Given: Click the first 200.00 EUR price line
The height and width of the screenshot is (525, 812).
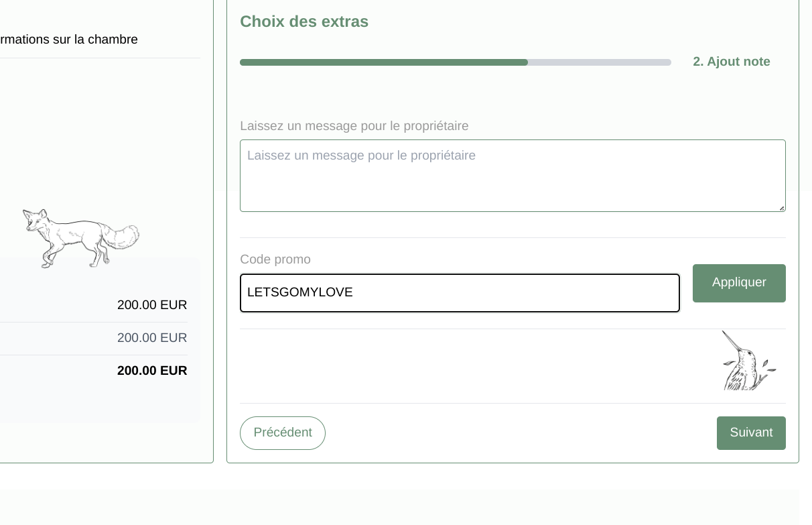Looking at the screenshot, I should 152,305.
